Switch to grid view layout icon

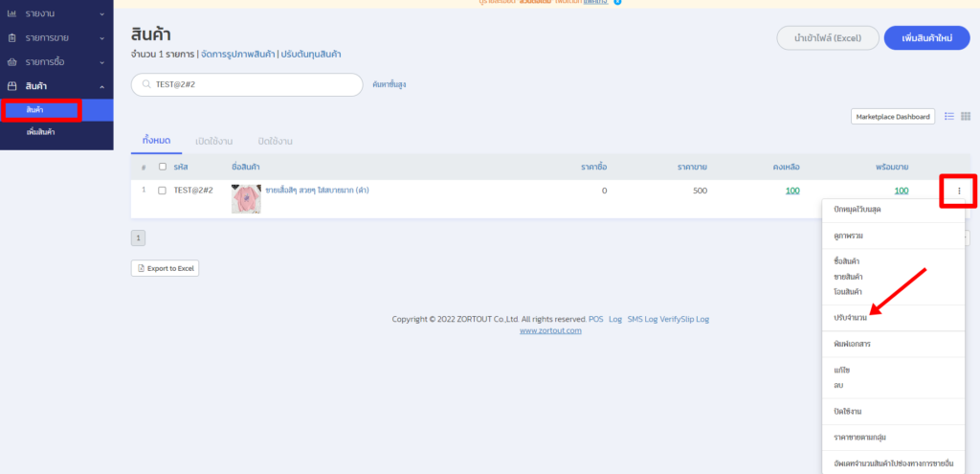pyautogui.click(x=966, y=116)
